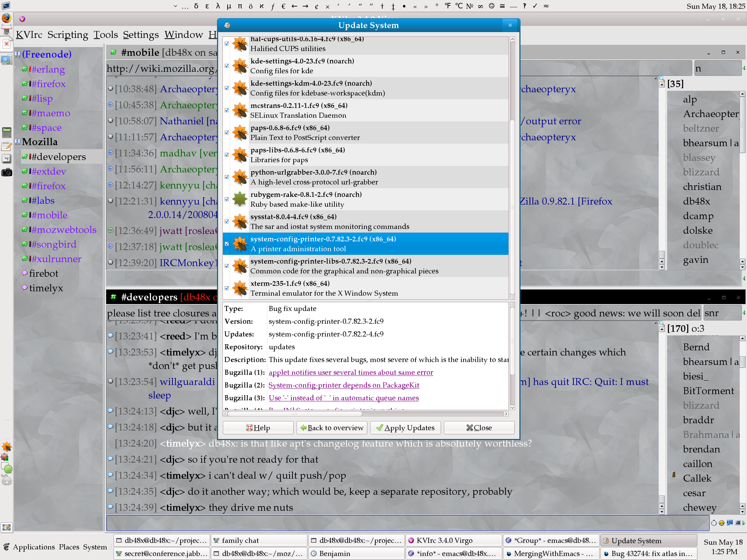This screenshot has height=560, width=747.
Task: Click the details pane horizontal scrollbar
Action: pos(365,414)
